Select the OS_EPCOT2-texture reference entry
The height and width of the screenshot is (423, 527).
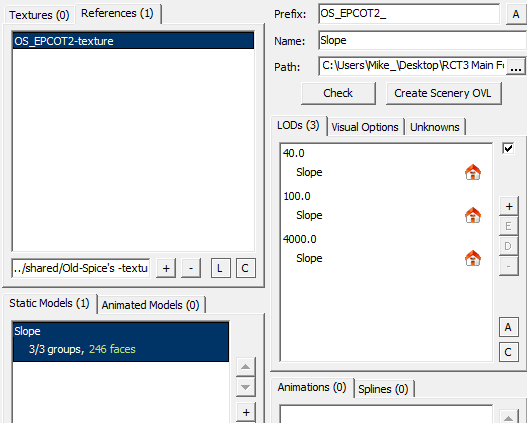pyautogui.click(x=133, y=41)
